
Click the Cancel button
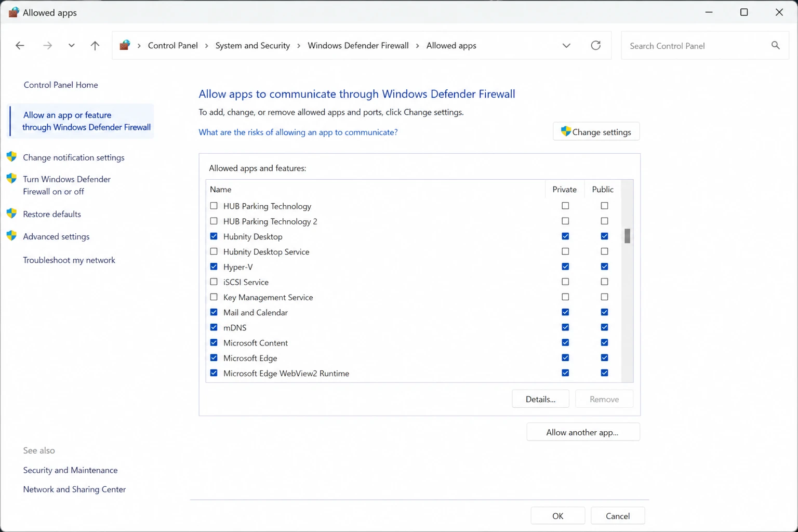(618, 515)
